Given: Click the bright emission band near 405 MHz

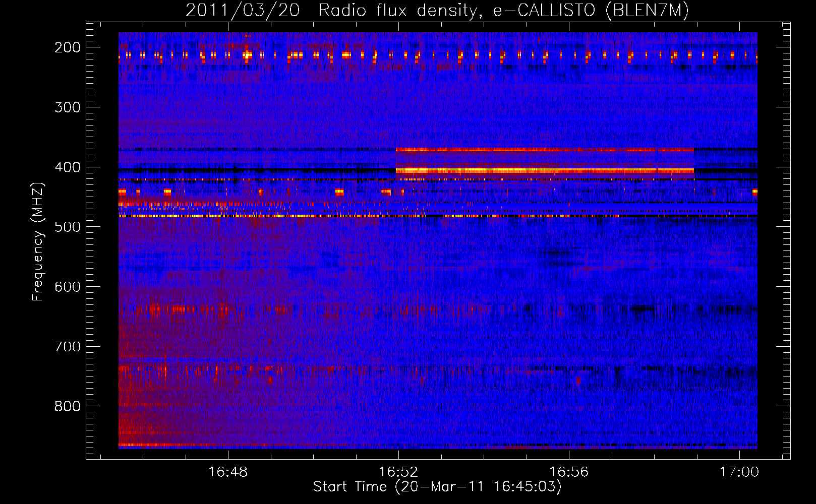Looking at the screenshot, I should [x=545, y=171].
